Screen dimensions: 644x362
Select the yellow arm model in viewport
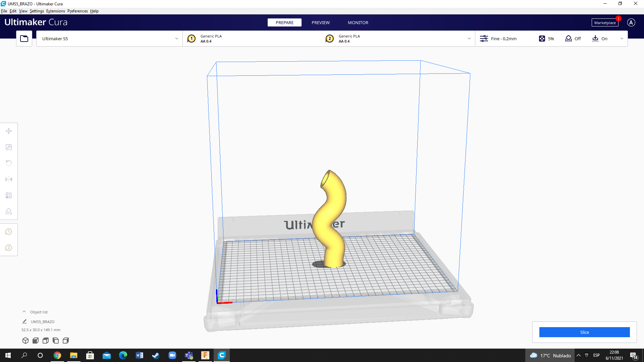point(330,218)
